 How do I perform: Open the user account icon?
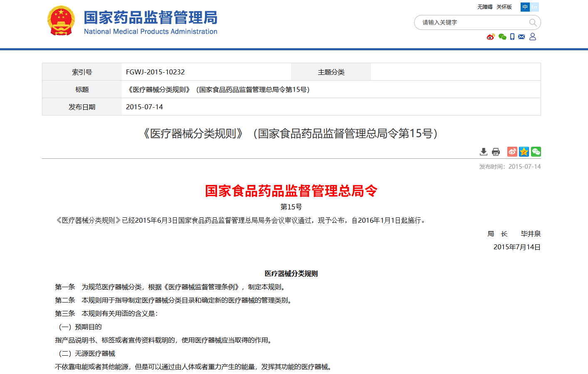coord(533,37)
